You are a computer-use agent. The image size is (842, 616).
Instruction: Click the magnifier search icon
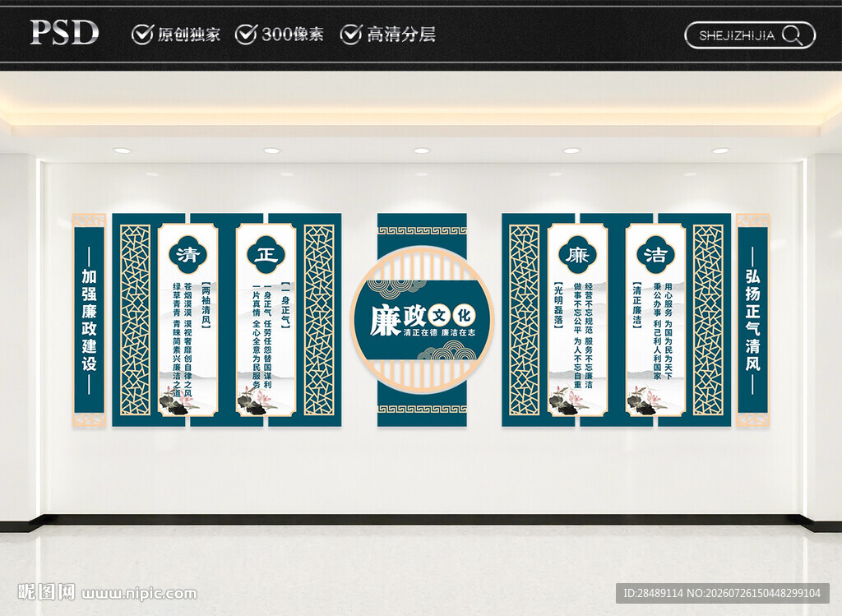[x=793, y=35]
